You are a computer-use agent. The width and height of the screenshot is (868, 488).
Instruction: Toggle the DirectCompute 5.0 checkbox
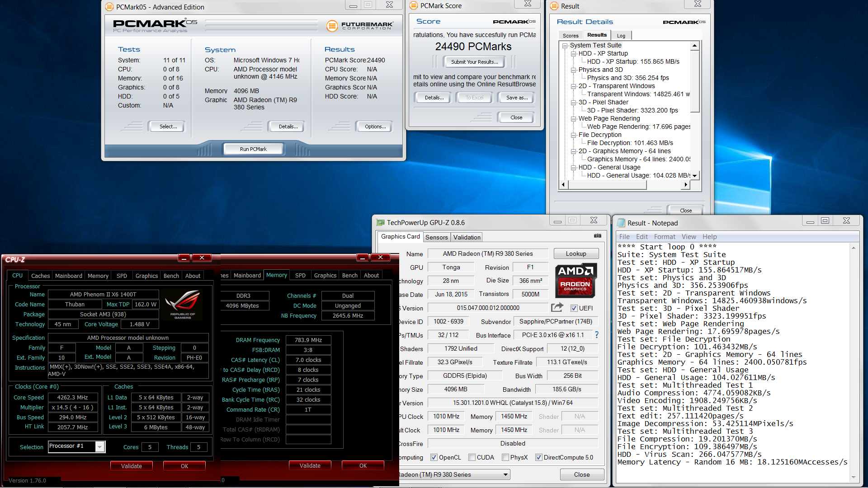point(539,457)
